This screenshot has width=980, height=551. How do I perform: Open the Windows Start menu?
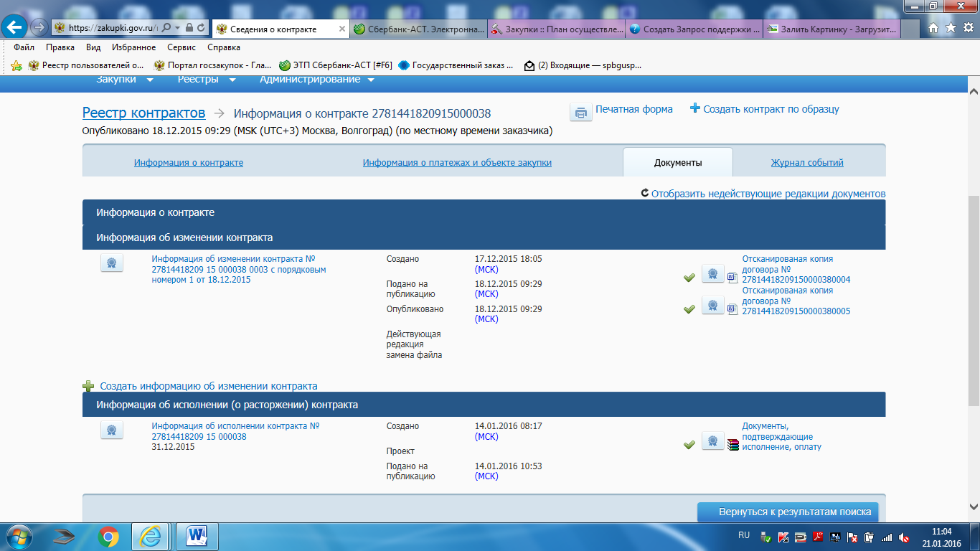pyautogui.click(x=19, y=537)
